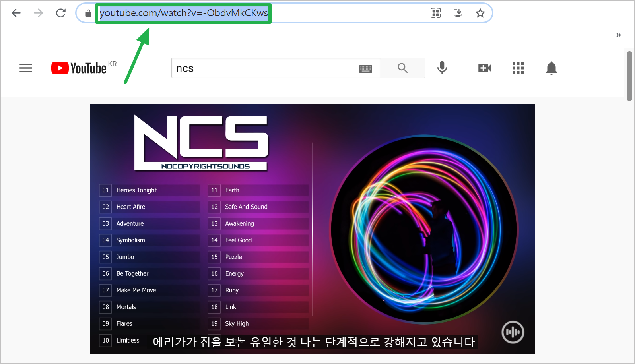
Task: Click track 08 Mortals
Action: [150, 307]
